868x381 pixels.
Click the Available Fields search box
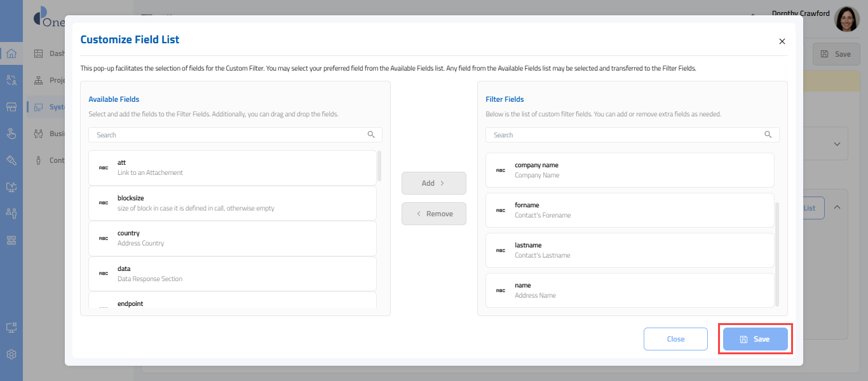229,135
